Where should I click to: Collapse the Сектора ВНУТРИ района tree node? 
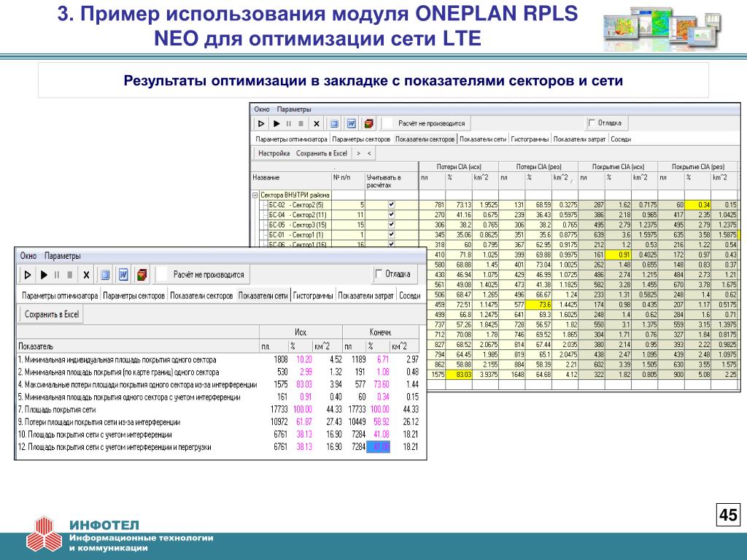[x=255, y=195]
